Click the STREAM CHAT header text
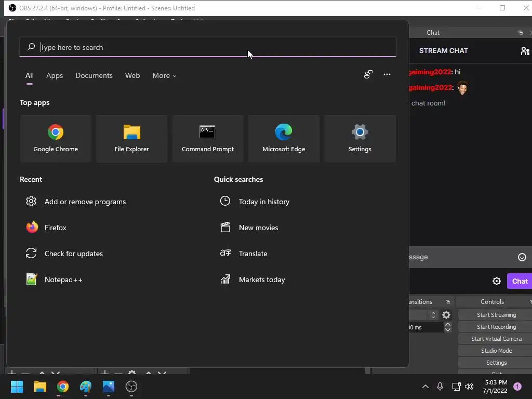The image size is (532, 399). [x=443, y=50]
